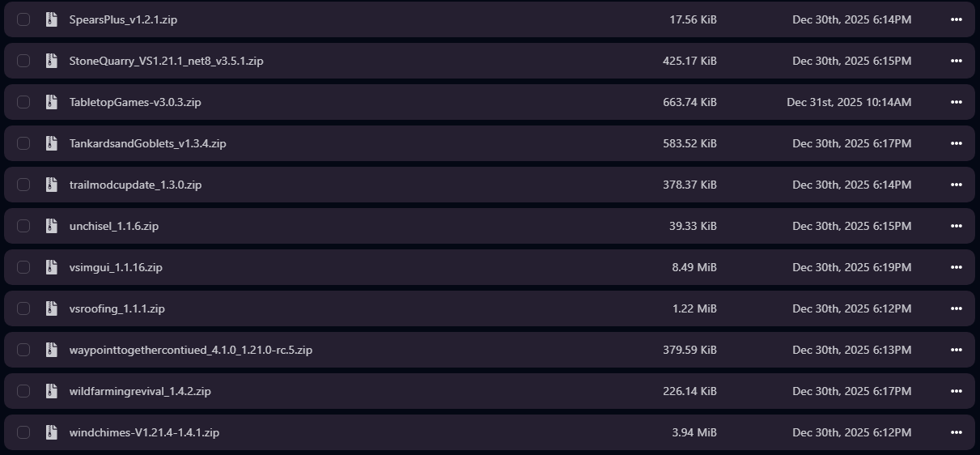Check the box for waypointtogethercontiued zip file
980x455 pixels.
(23, 350)
